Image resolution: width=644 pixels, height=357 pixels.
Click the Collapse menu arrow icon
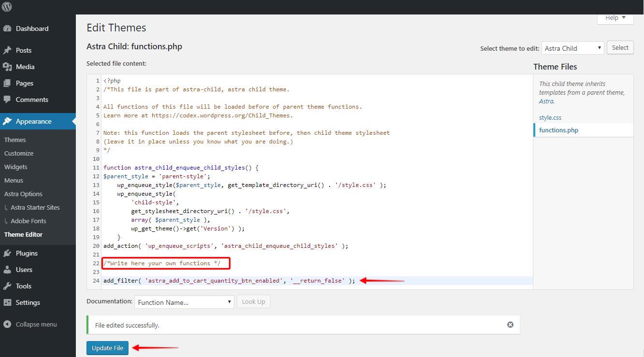(7, 324)
